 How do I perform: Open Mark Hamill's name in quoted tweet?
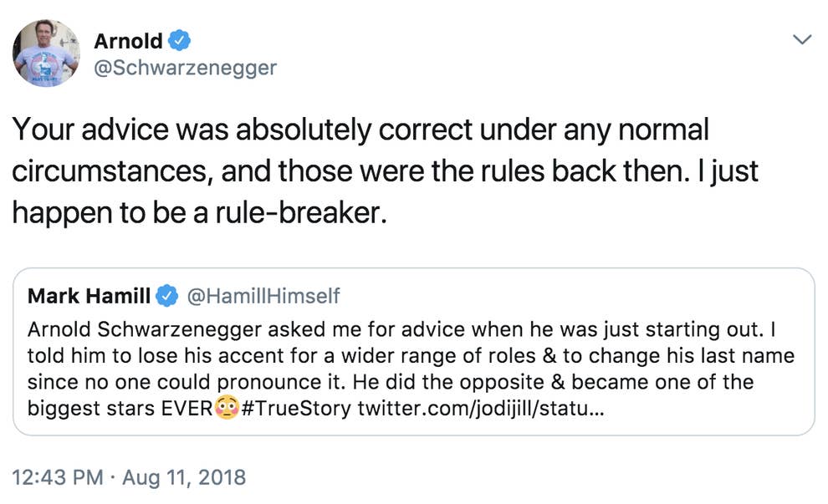pos(89,296)
